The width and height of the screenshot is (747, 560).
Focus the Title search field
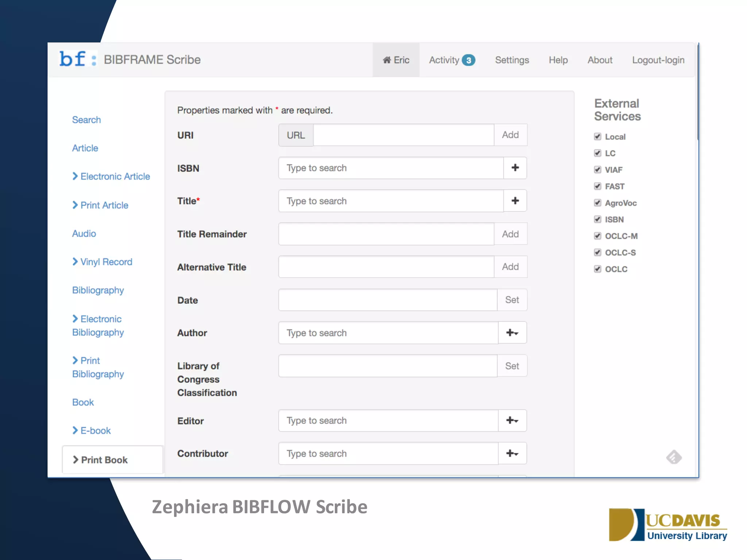point(391,201)
